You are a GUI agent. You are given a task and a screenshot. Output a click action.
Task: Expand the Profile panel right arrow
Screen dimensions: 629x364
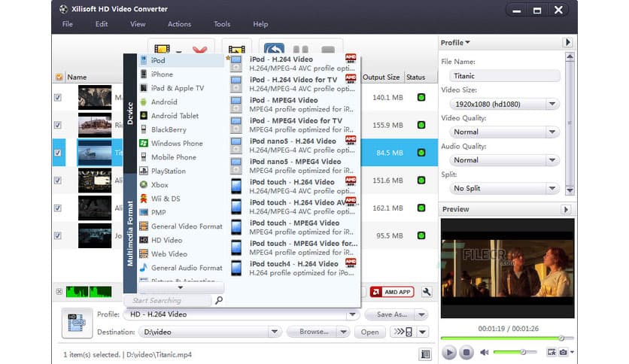click(567, 42)
